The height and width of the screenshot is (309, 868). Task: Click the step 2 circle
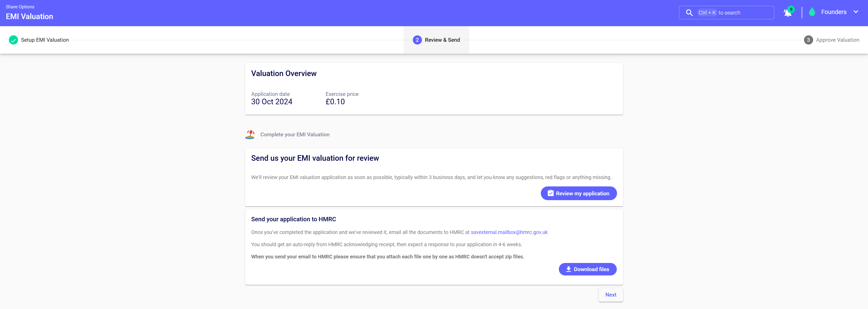pos(417,40)
